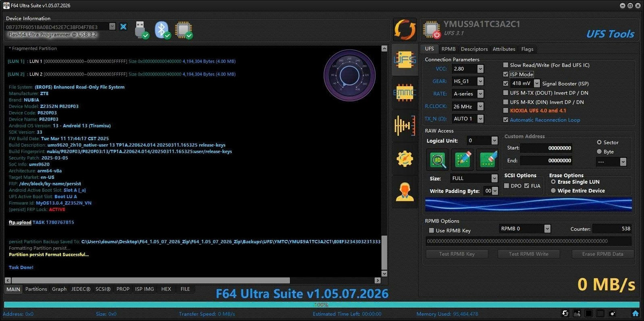Click the RAW read (magnifier chip) icon
The height and width of the screenshot is (321, 644).
coord(437,159)
